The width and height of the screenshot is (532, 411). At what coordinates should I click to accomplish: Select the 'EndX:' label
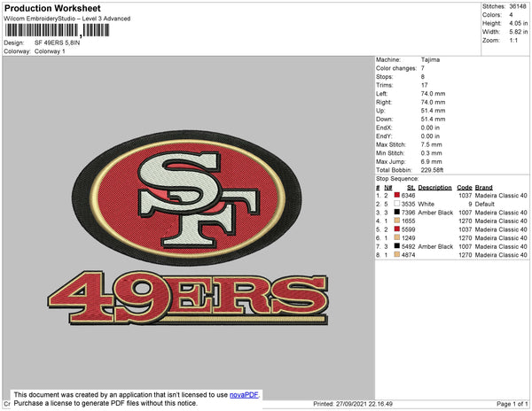pyautogui.click(x=384, y=128)
